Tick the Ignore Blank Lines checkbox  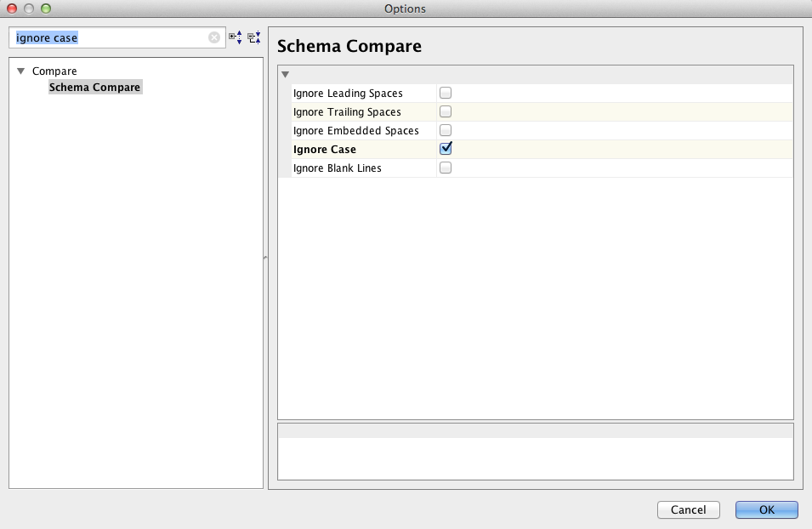pyautogui.click(x=446, y=168)
